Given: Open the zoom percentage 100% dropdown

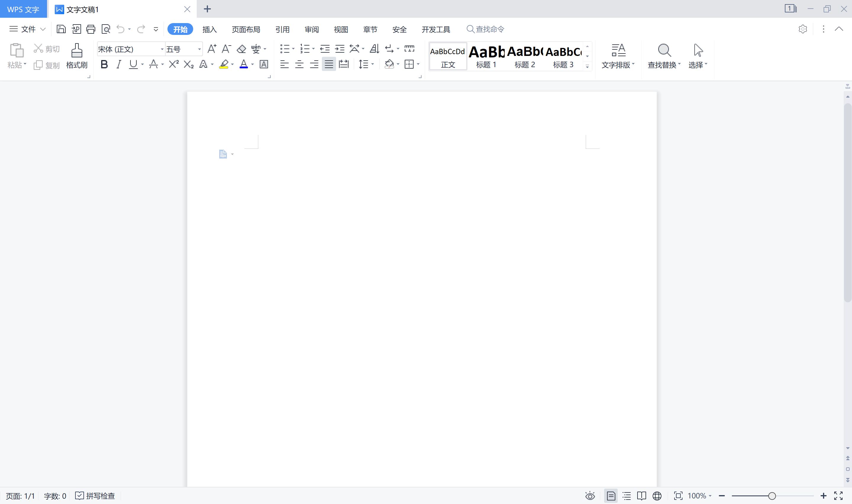Looking at the screenshot, I should pos(700,496).
